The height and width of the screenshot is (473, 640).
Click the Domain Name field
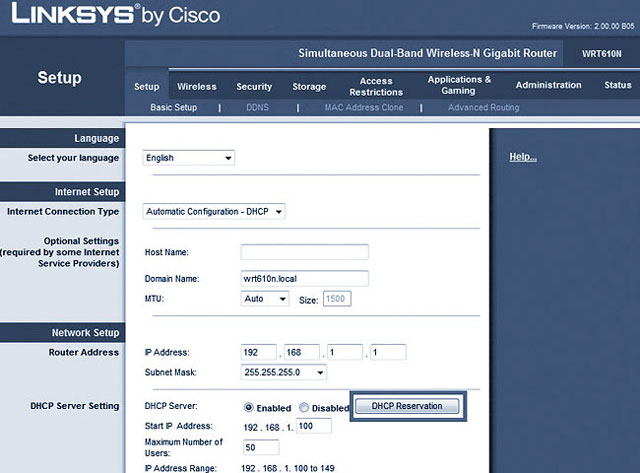304,279
